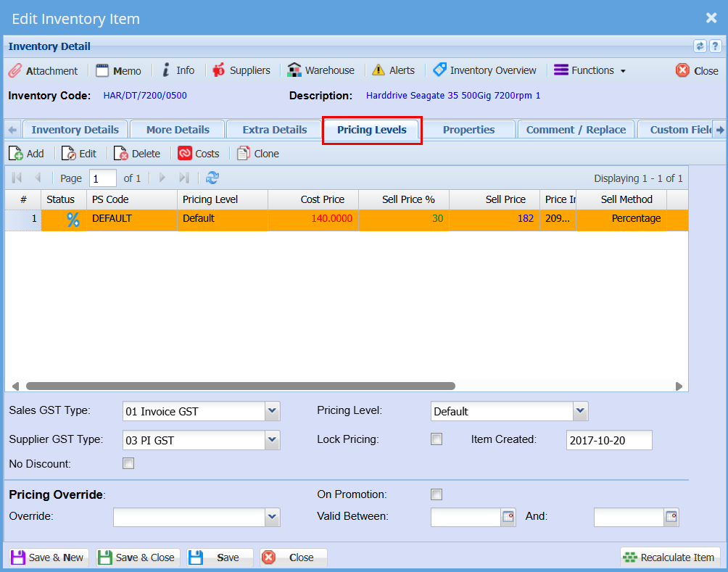Go to the Properties tab
The height and width of the screenshot is (572, 728).
tap(468, 130)
